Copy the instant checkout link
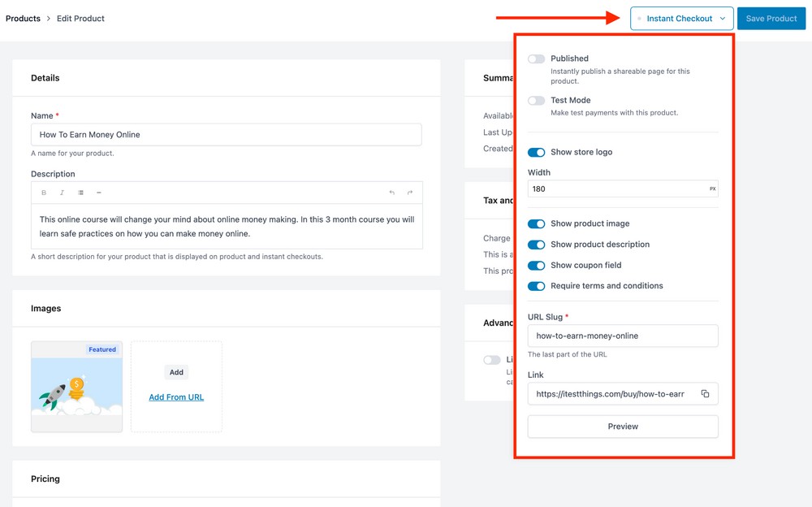The image size is (812, 507). [705, 394]
